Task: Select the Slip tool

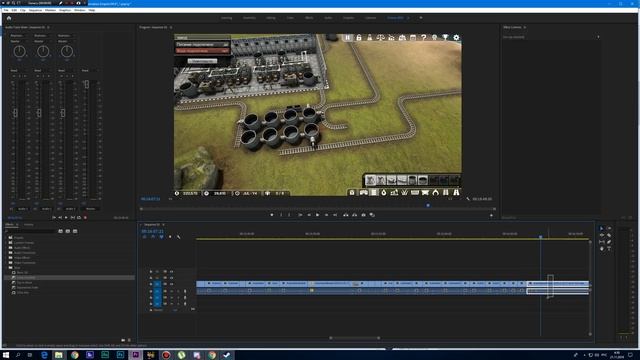Action: point(602,242)
